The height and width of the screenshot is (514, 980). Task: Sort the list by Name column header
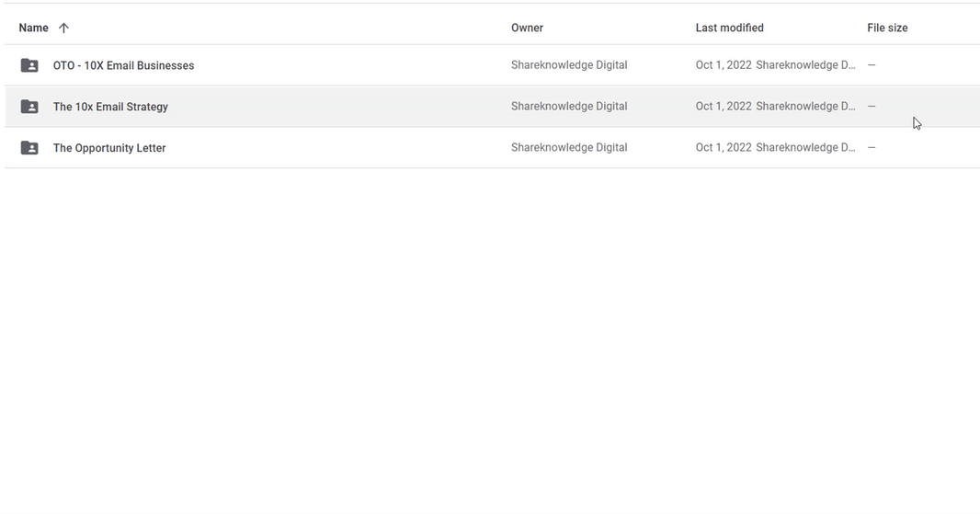34,28
